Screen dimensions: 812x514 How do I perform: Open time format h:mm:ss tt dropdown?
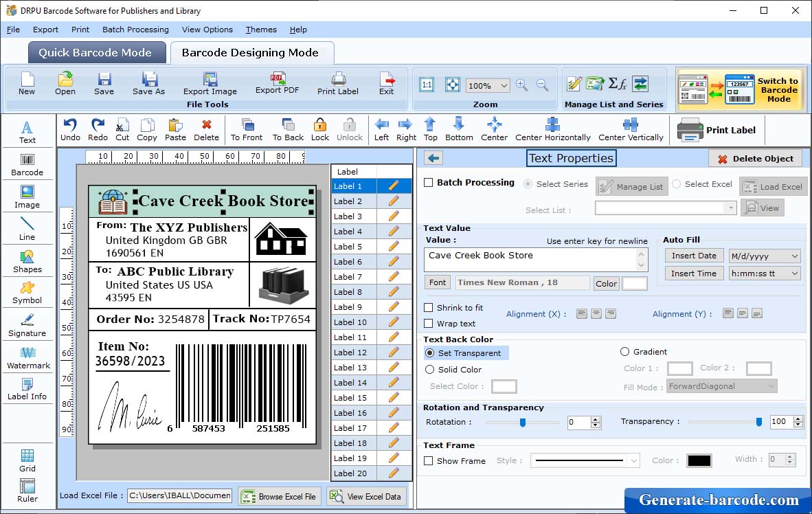pos(794,273)
